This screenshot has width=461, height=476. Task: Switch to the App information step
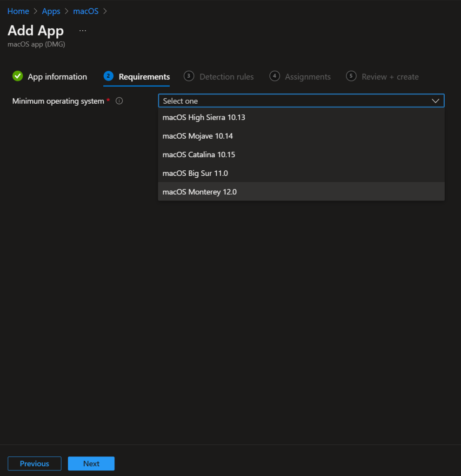pyautogui.click(x=57, y=77)
